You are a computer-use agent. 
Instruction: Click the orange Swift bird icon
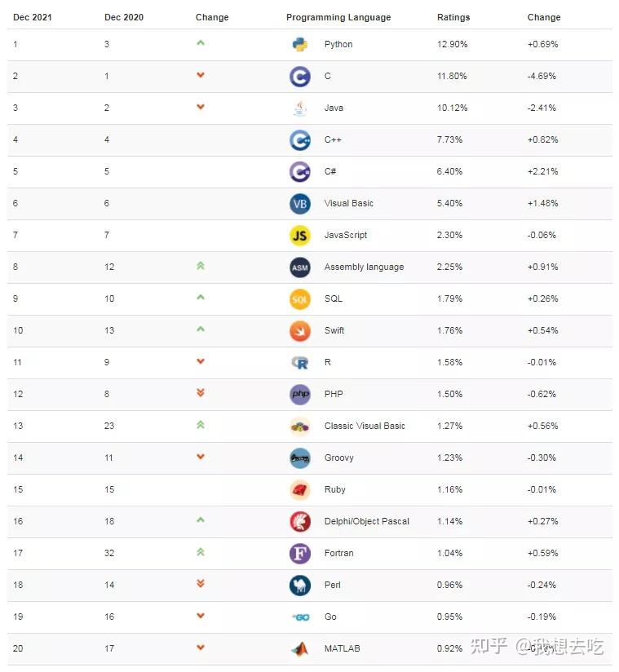click(x=300, y=331)
